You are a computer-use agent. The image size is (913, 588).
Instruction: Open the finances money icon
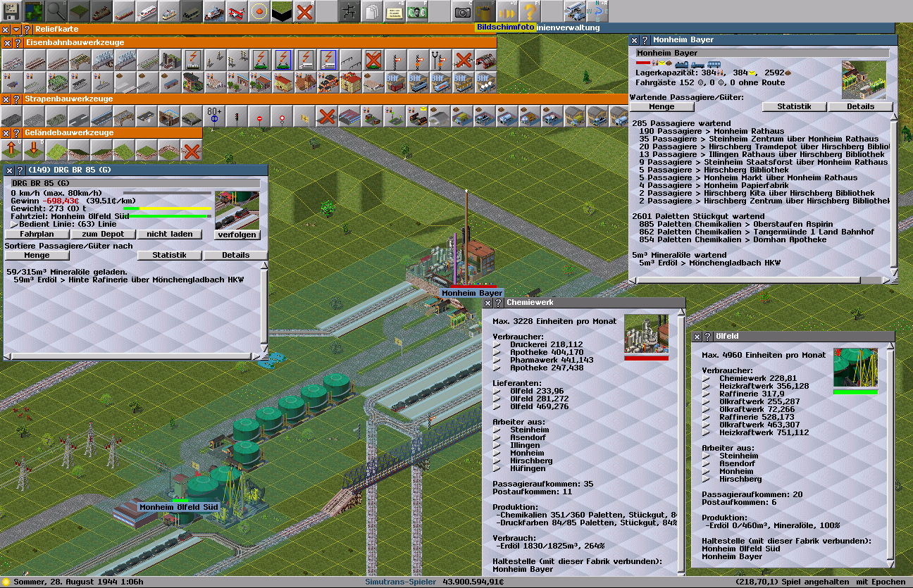[x=417, y=11]
